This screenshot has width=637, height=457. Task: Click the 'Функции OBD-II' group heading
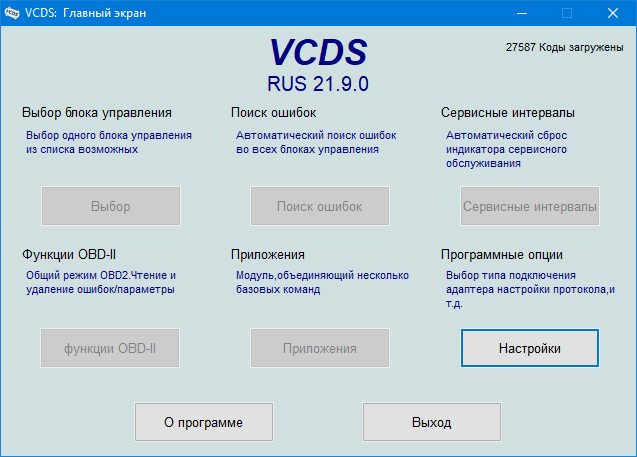pos(69,255)
